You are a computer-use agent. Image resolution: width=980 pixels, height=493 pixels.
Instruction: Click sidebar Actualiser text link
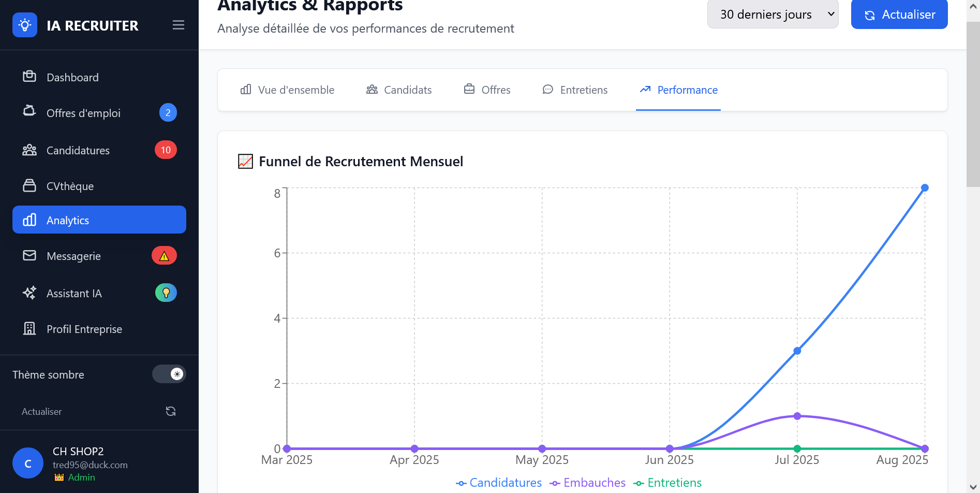[x=41, y=411]
